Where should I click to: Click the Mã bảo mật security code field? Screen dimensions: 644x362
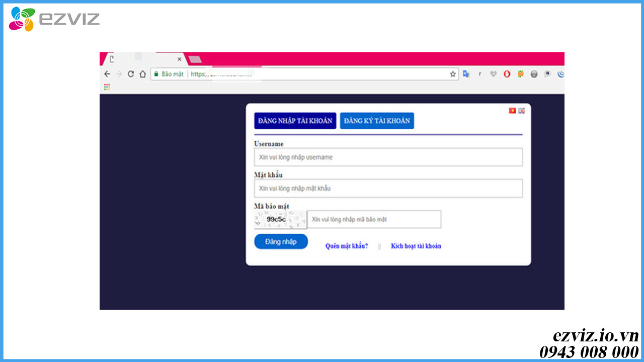(x=374, y=219)
